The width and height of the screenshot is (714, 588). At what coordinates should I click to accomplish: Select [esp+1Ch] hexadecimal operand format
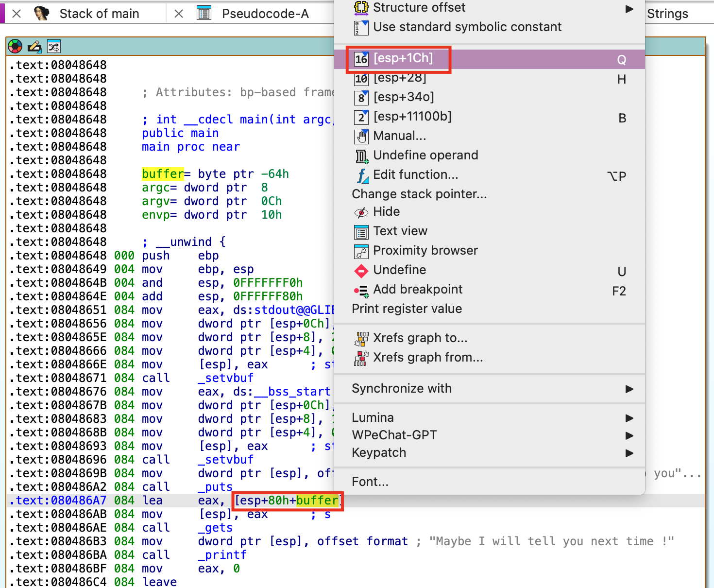490,59
